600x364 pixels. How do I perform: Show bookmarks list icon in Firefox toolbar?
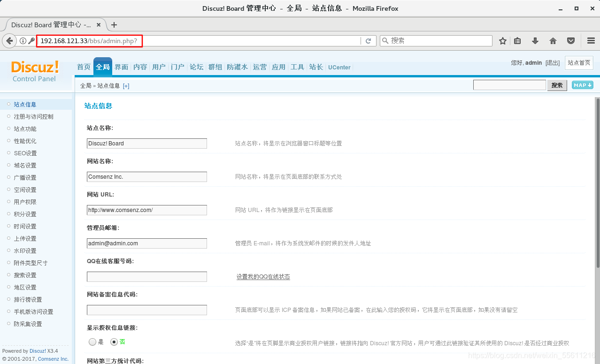click(517, 41)
